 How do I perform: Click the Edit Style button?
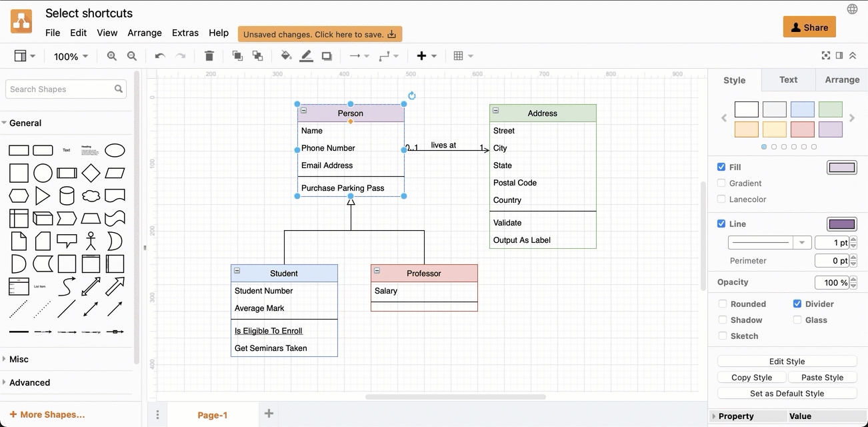point(787,361)
